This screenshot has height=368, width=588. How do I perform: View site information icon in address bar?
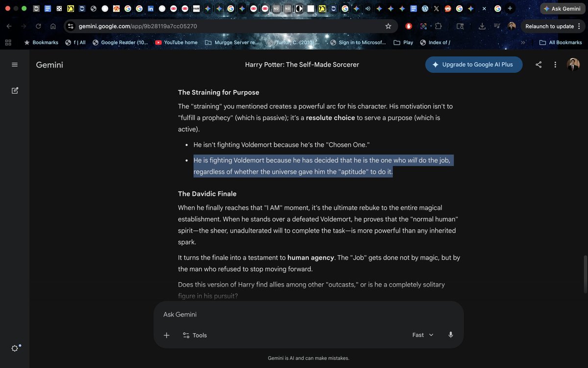click(71, 26)
